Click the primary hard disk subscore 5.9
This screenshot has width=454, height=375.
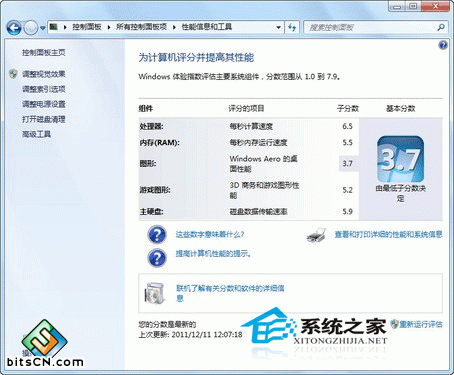pos(347,211)
